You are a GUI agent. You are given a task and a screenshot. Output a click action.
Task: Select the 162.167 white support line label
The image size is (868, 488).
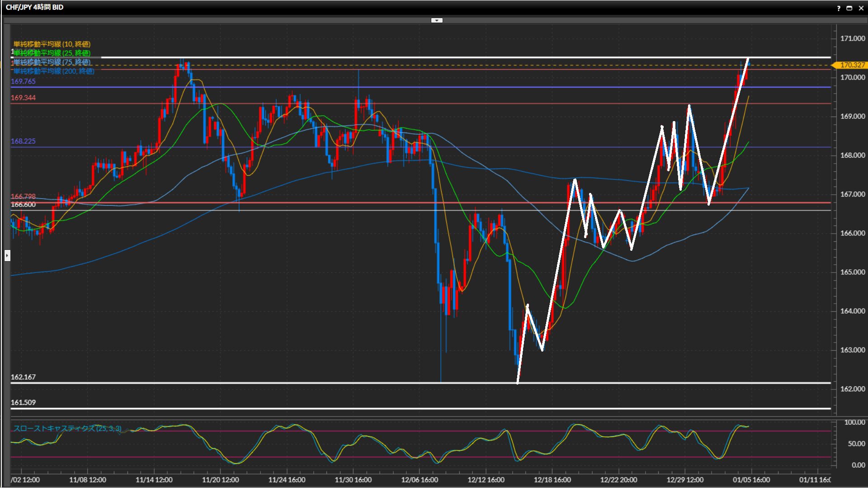pyautogui.click(x=23, y=377)
